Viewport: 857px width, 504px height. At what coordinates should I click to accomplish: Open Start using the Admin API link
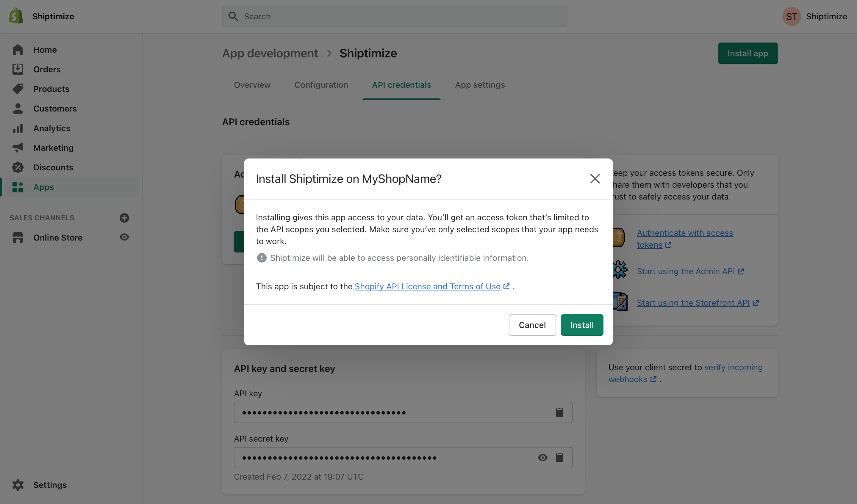(x=686, y=271)
